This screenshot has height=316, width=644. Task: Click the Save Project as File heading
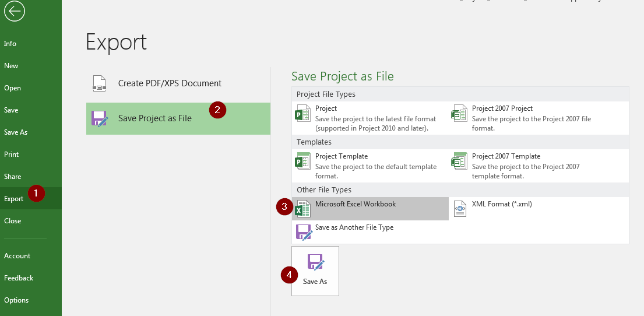(x=343, y=76)
